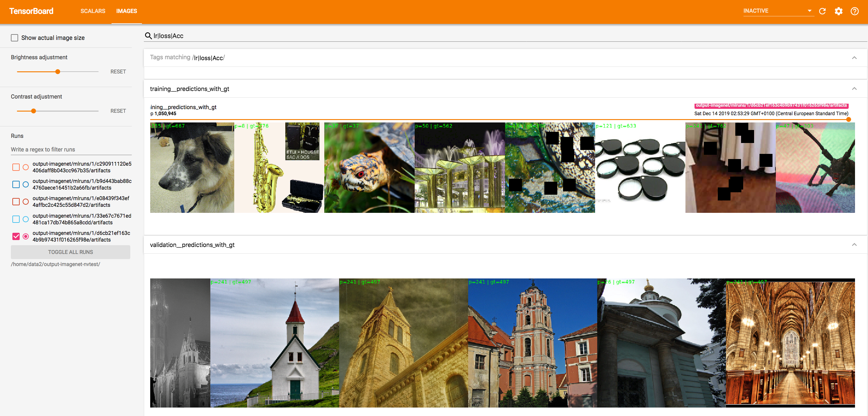This screenshot has height=416, width=868.
Task: Toggle all runs visibility
Action: point(70,252)
